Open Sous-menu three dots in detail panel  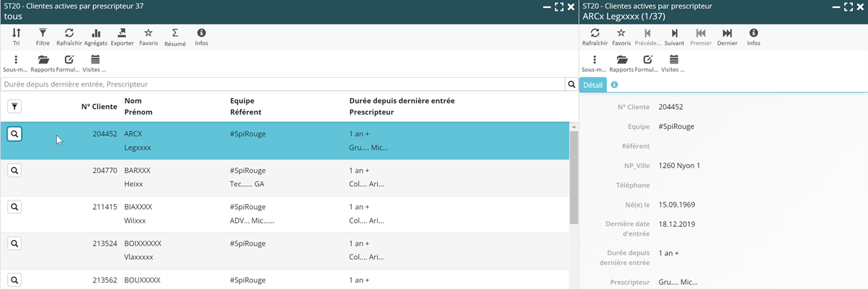(594, 64)
